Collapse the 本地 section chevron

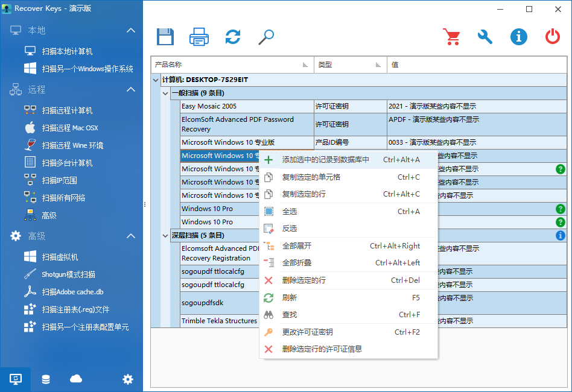point(130,30)
